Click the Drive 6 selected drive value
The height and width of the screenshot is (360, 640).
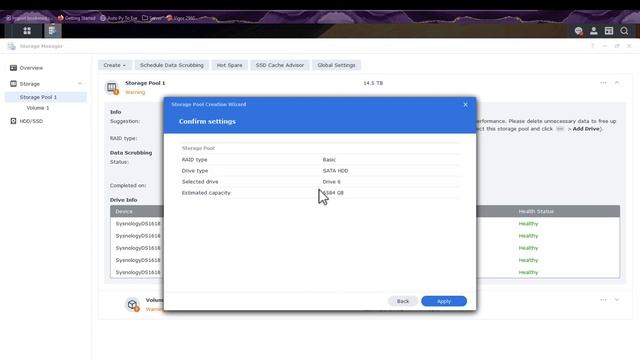coord(331,182)
